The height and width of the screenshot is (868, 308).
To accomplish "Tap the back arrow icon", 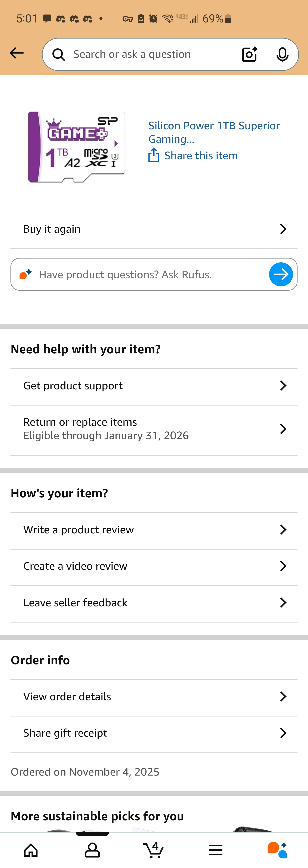I will tap(16, 53).
